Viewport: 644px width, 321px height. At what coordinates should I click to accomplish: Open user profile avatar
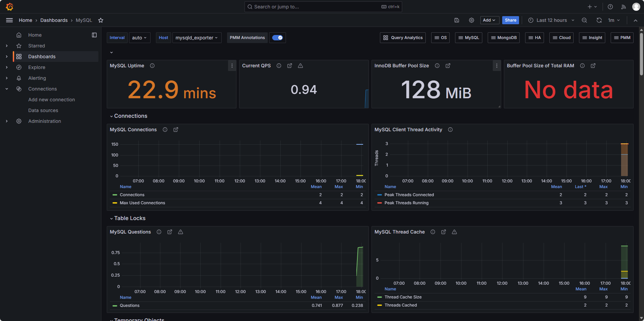636,7
